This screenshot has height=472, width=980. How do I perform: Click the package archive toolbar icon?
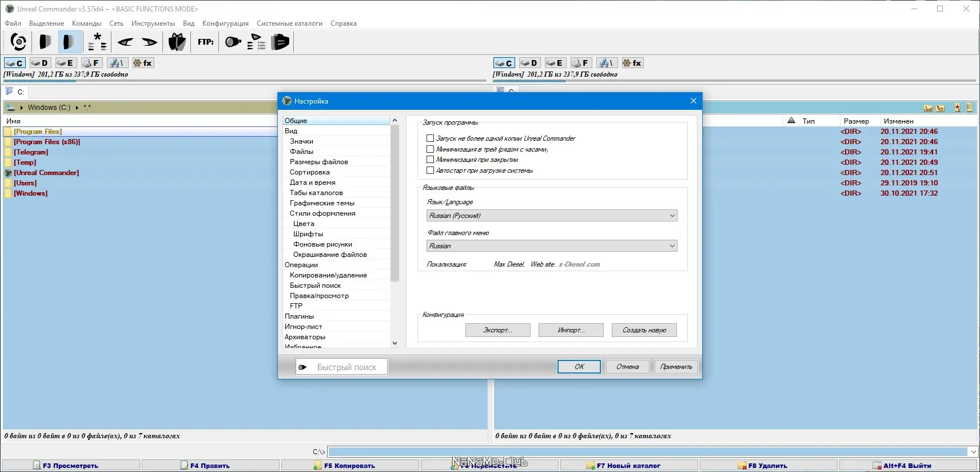coord(177,42)
